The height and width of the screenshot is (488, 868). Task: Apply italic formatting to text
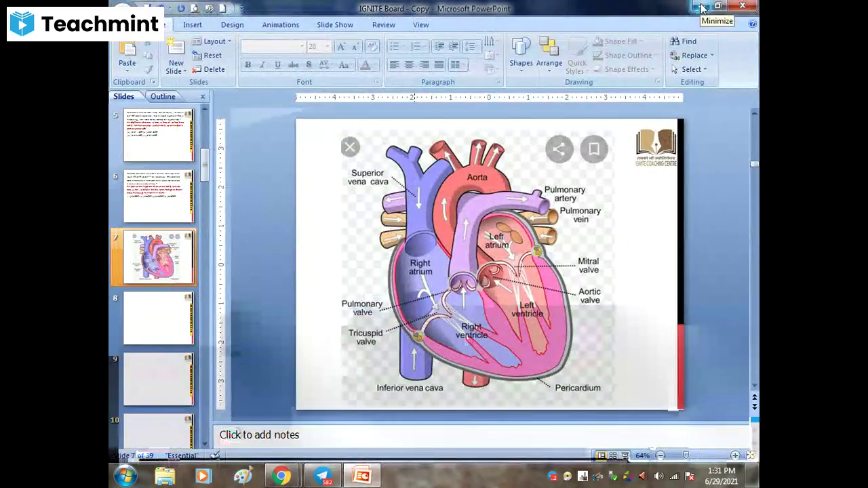point(262,64)
